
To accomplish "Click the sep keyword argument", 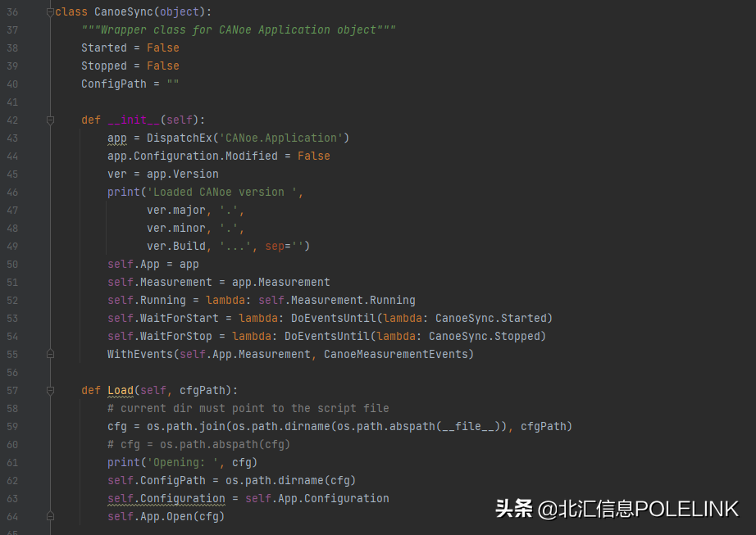I will [274, 247].
